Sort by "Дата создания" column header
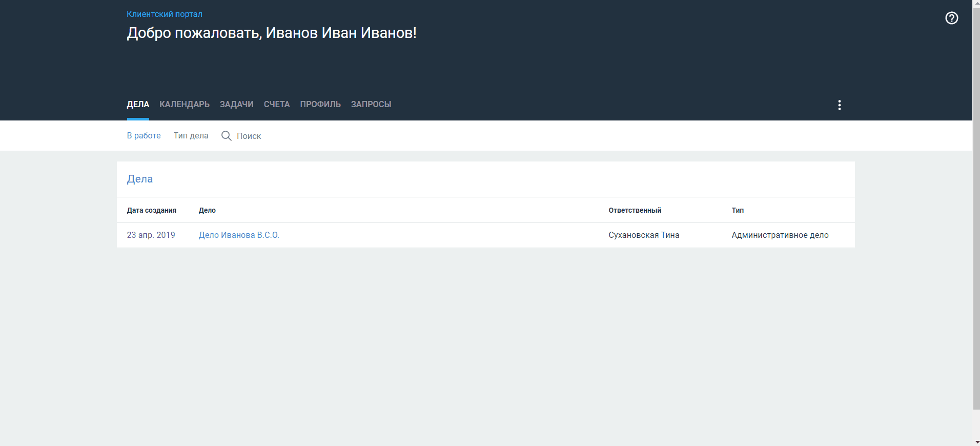 152,211
